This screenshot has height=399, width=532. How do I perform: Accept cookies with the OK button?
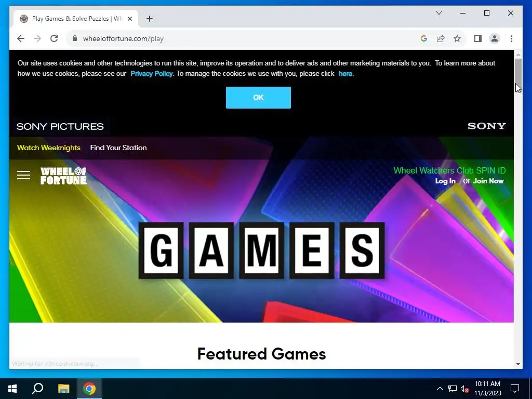pyautogui.click(x=258, y=97)
